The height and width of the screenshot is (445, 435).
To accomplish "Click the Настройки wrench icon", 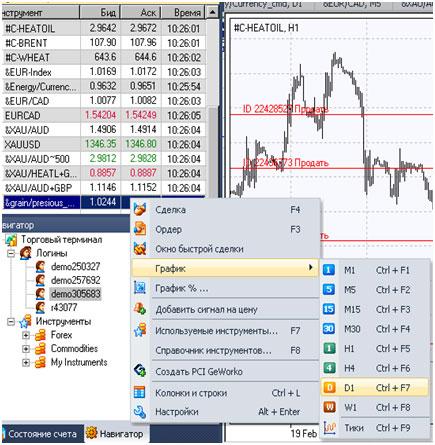I will (x=140, y=412).
